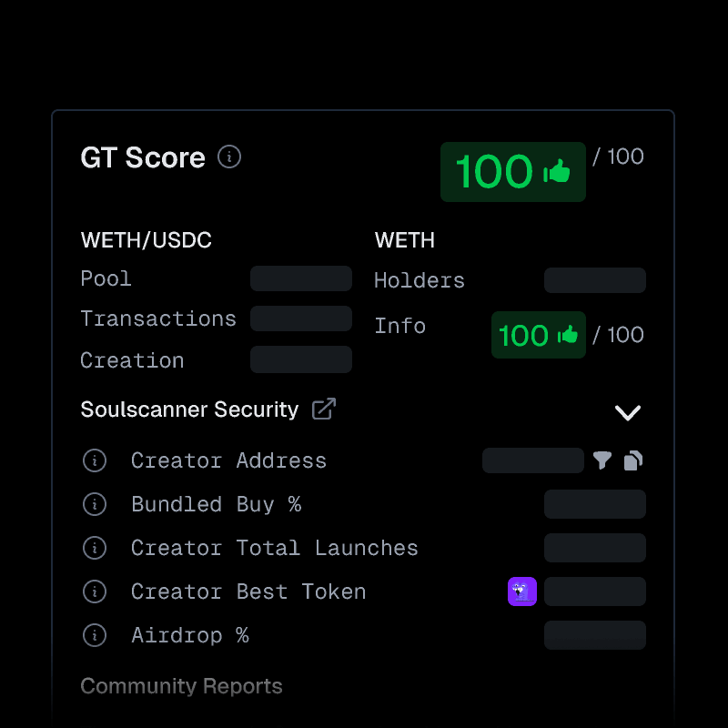Viewport: 728px width, 728px height.
Task: Click the green 100 Info badge
Action: coord(539,335)
